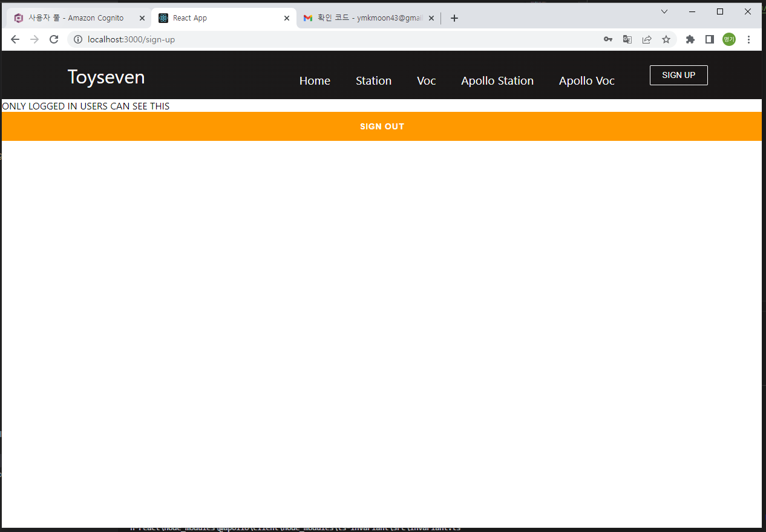This screenshot has width=766, height=532.
Task: Navigate to Apollo Station
Action: click(x=497, y=80)
